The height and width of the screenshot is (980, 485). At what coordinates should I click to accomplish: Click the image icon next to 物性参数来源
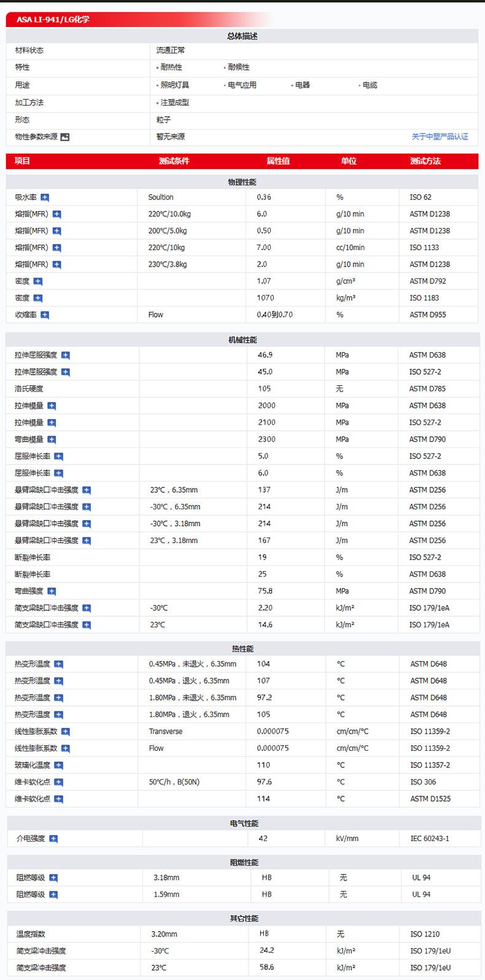tap(65, 137)
